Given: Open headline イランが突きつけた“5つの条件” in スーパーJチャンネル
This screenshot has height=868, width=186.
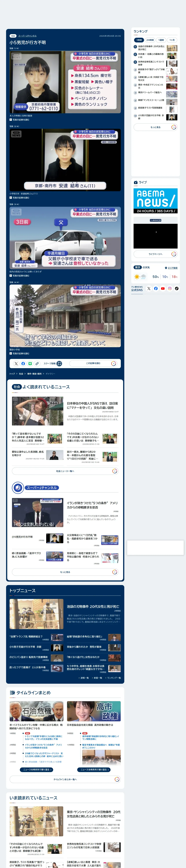Looking at the screenshot, I should click(93, 505).
